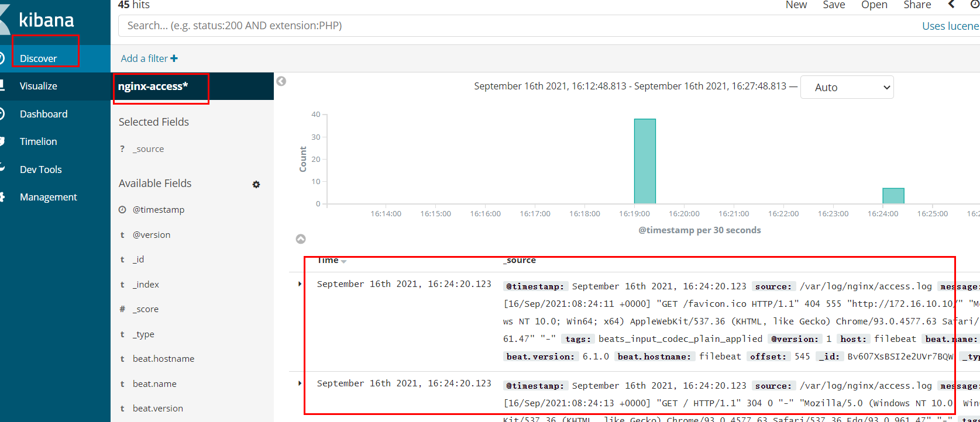Open the clock time picker icon
This screenshot has height=422, width=980.
click(975, 5)
